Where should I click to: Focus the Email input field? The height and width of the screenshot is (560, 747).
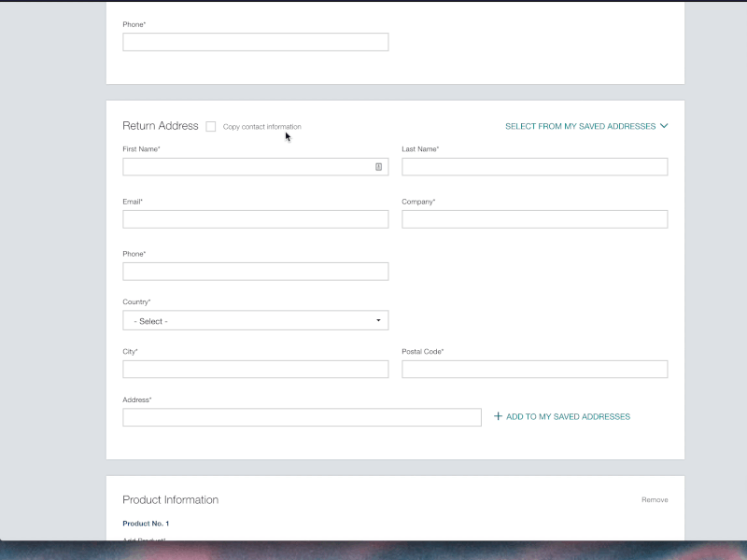pos(255,218)
